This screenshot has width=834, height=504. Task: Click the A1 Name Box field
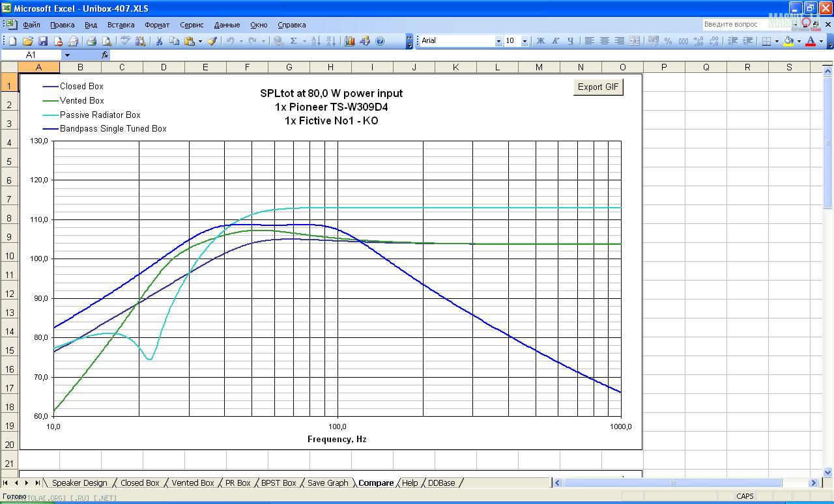point(31,55)
